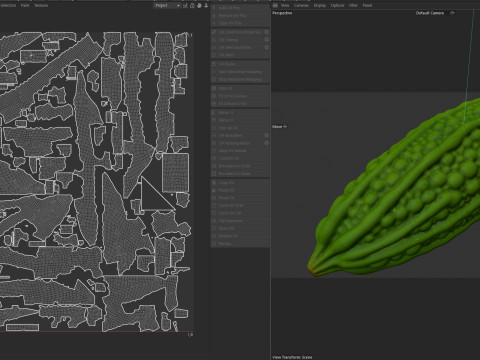This screenshot has height=360, width=480.
Task: Click the UV Weld icon
Action: 214,55
